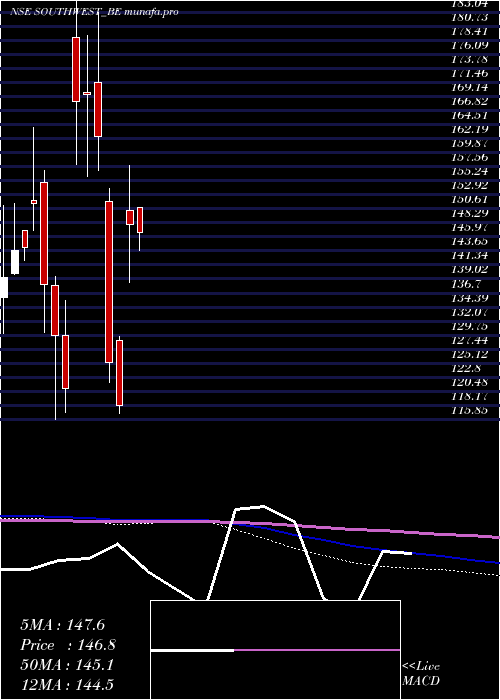Click the 132.07 price axis label
This screenshot has height=700, width=500.
click(471, 312)
